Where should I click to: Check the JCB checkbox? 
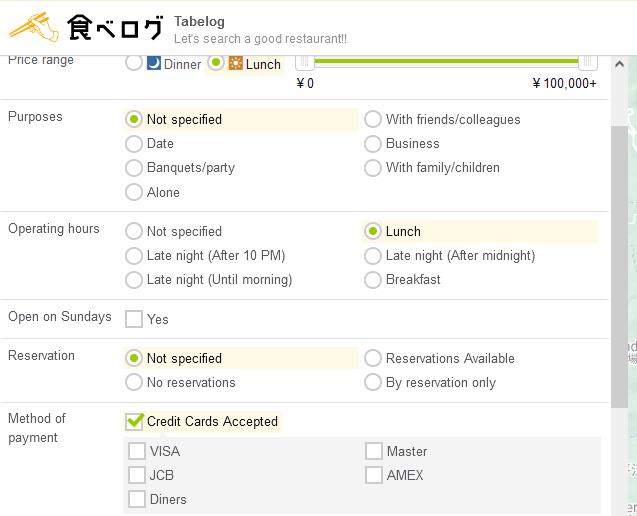click(137, 475)
